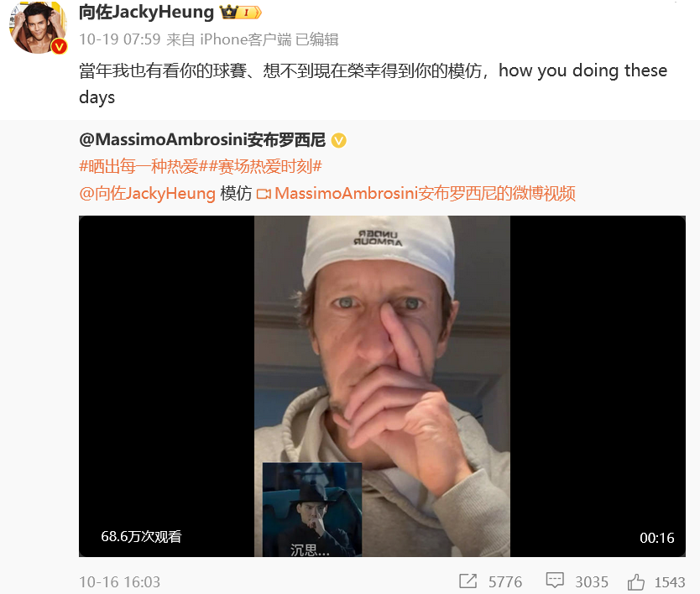Click the video camera icon before the video link
Screen dimensions: 700x594
(x=264, y=194)
